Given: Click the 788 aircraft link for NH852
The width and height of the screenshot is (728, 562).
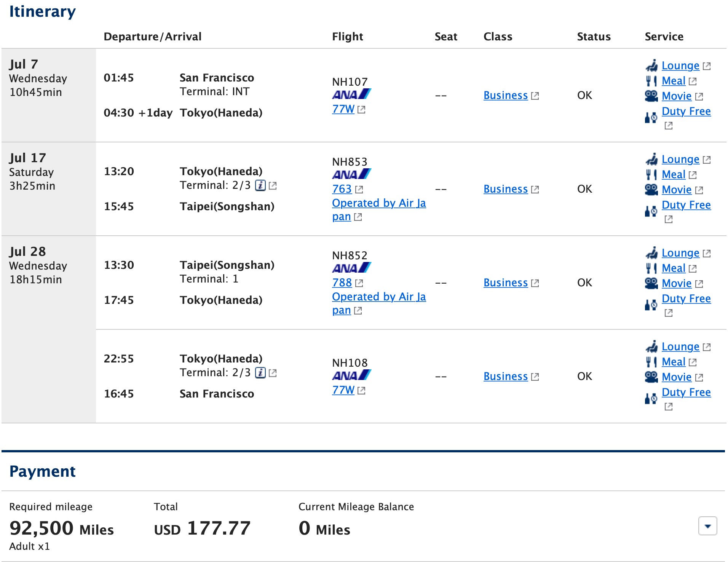Looking at the screenshot, I should click(342, 283).
